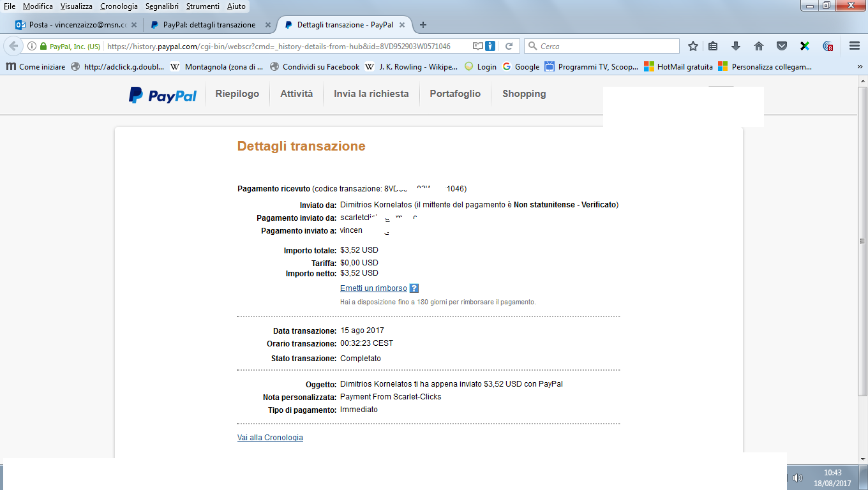Click the Dettagli transazione heading
Viewport: 868px width, 490px height.
pos(301,146)
